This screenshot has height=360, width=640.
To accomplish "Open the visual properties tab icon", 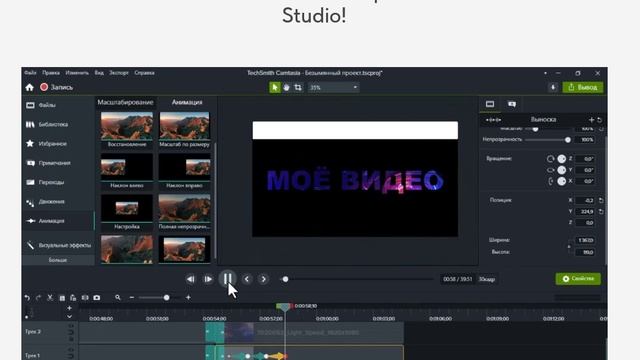I will (x=490, y=104).
